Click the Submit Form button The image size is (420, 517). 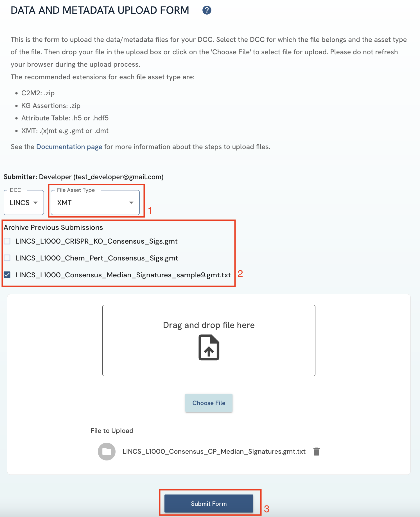pyautogui.click(x=209, y=503)
